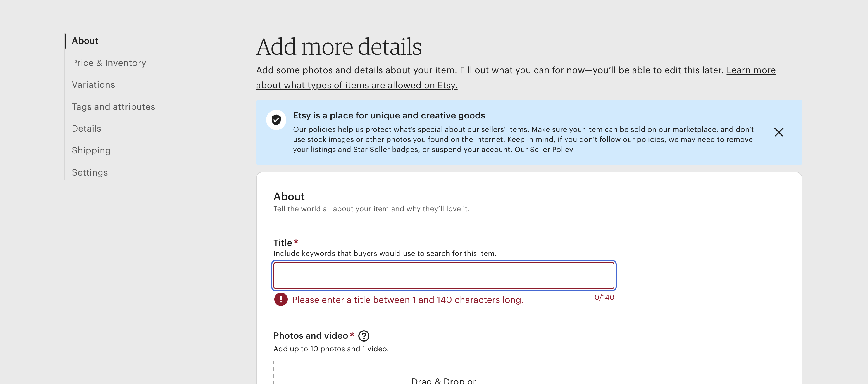Image resolution: width=868 pixels, height=384 pixels.
Task: Navigate to Details section
Action: [86, 129]
